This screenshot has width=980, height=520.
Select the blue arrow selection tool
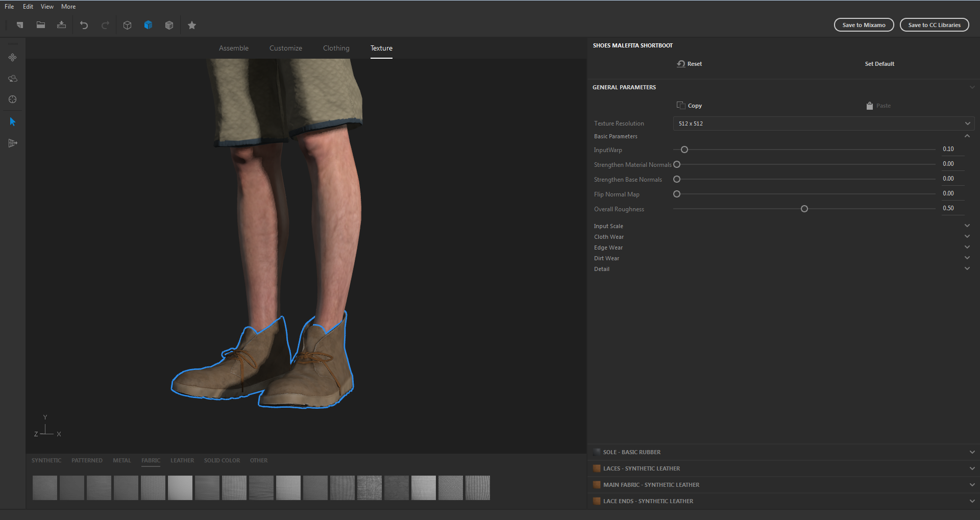(13, 121)
